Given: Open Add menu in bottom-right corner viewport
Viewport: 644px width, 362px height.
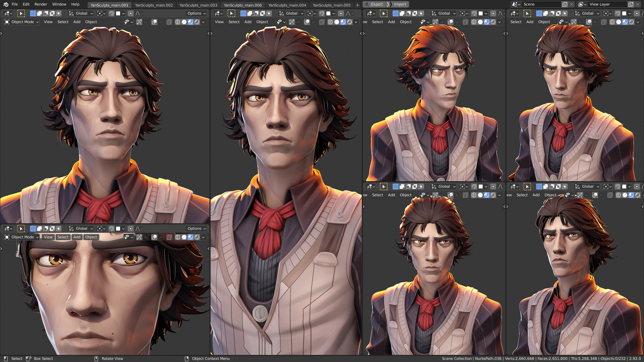Looking at the screenshot, I should coord(536,195).
